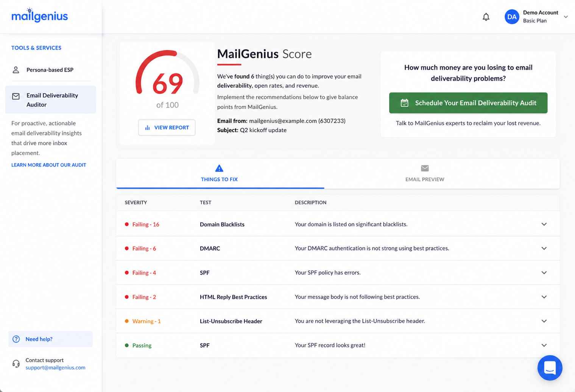Image resolution: width=575 pixels, height=392 pixels.
Task: Click the Warning - 1 severity label
Action: click(x=146, y=321)
